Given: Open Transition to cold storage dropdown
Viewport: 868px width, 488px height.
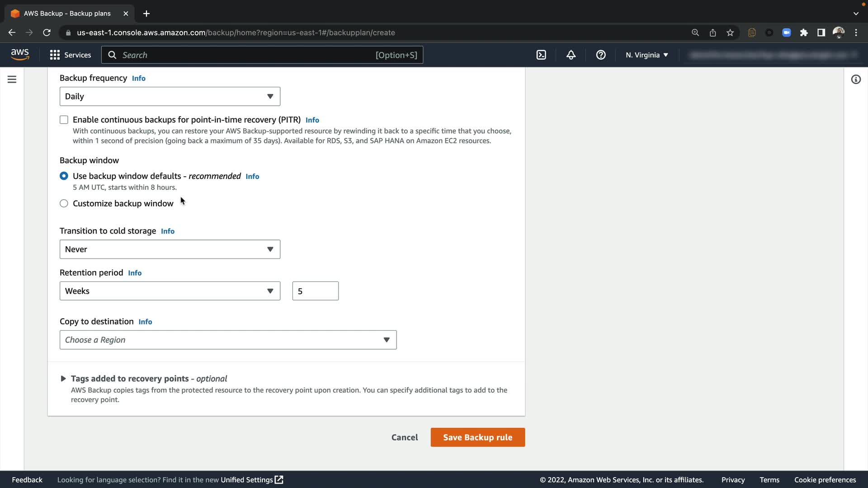Looking at the screenshot, I should pyautogui.click(x=170, y=249).
